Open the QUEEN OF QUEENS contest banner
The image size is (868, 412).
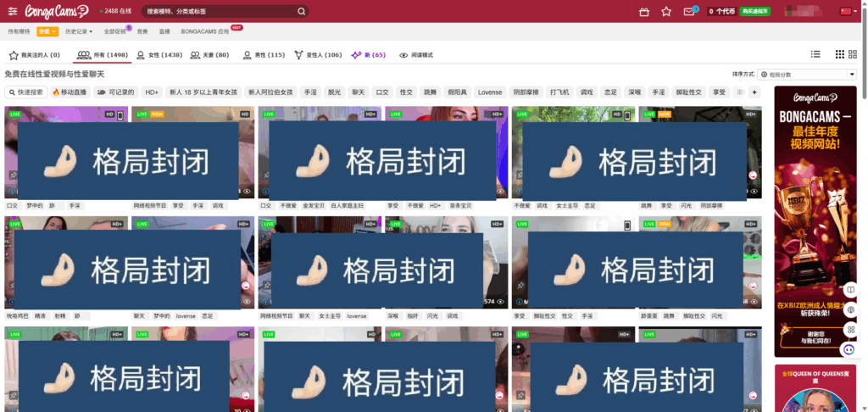click(815, 388)
